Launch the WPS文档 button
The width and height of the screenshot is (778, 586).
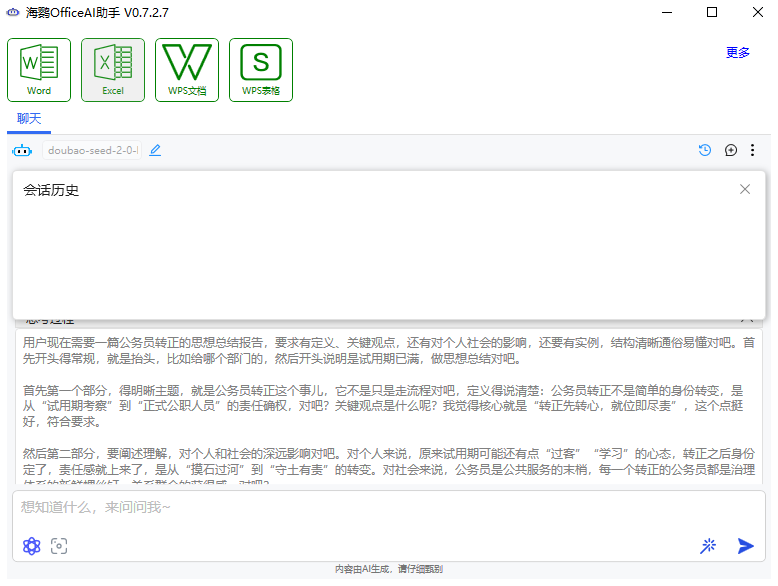click(x=187, y=70)
